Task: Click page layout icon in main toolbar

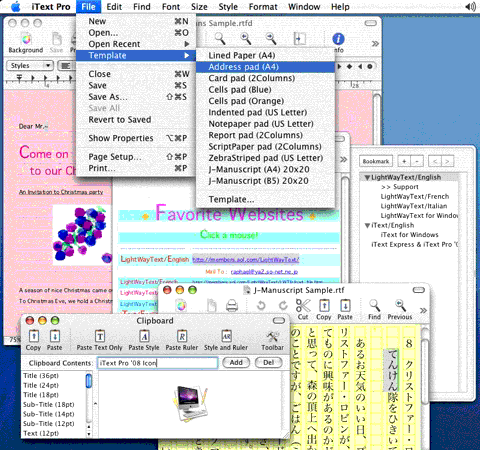Action: 299,38
